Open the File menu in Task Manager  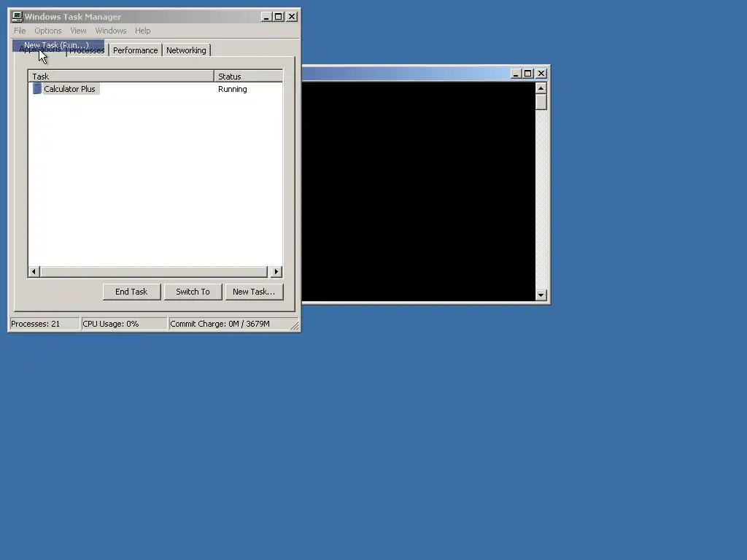pos(20,31)
